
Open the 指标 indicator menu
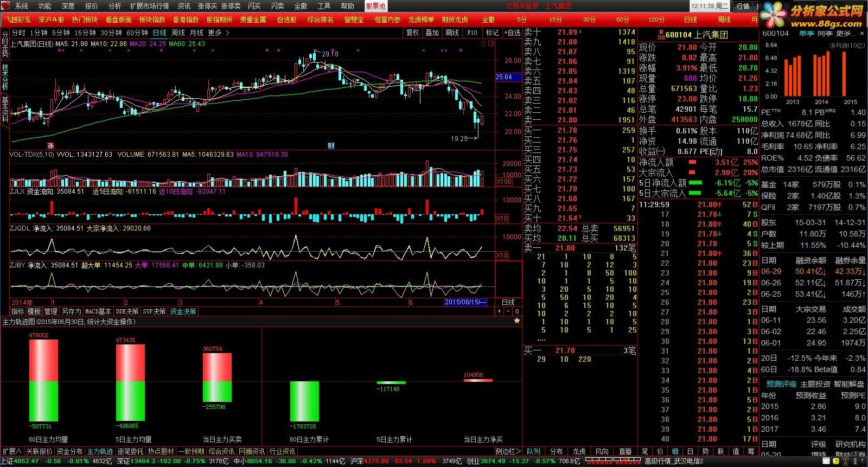[18, 311]
